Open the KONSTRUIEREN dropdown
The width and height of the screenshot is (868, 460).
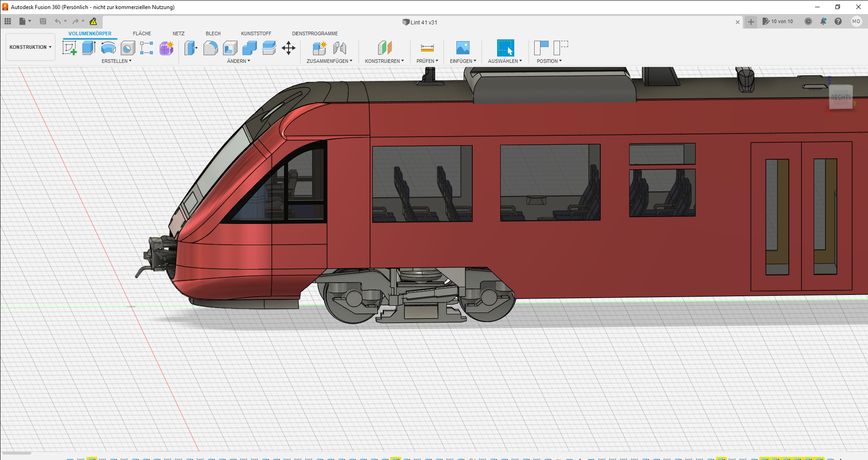coord(384,61)
